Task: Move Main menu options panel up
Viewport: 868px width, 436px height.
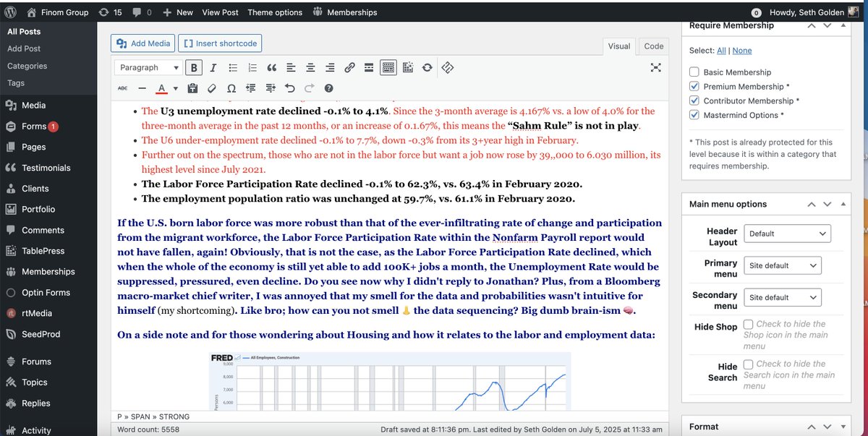Action: pyautogui.click(x=812, y=204)
